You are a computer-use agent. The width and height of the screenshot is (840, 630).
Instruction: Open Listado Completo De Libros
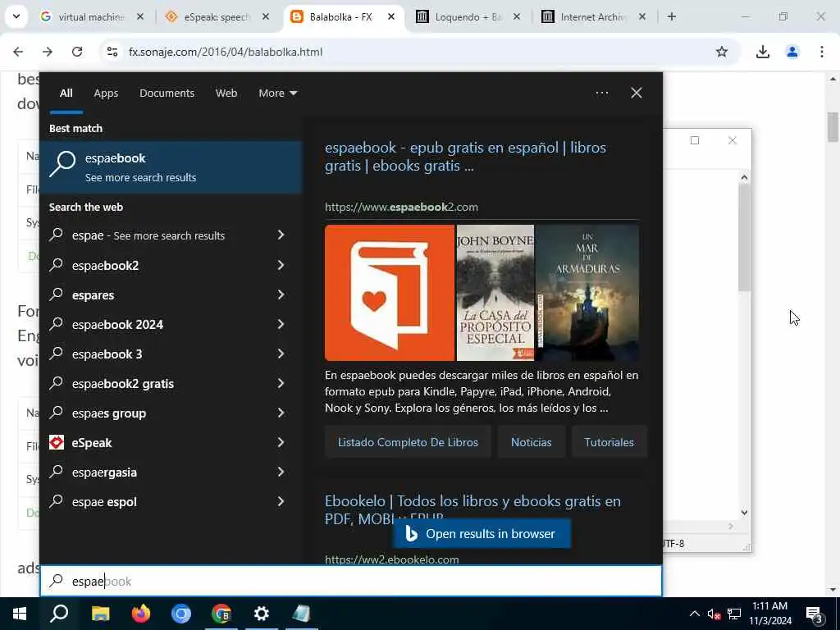point(408,442)
